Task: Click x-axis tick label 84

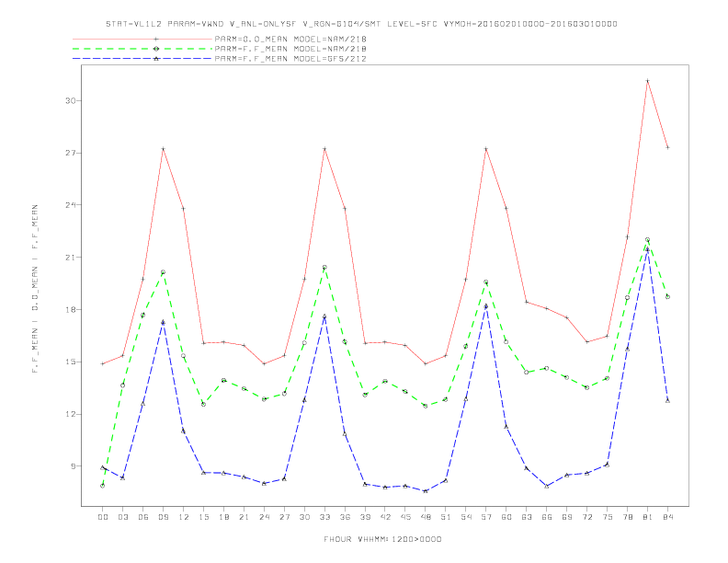Action: pyautogui.click(x=667, y=517)
